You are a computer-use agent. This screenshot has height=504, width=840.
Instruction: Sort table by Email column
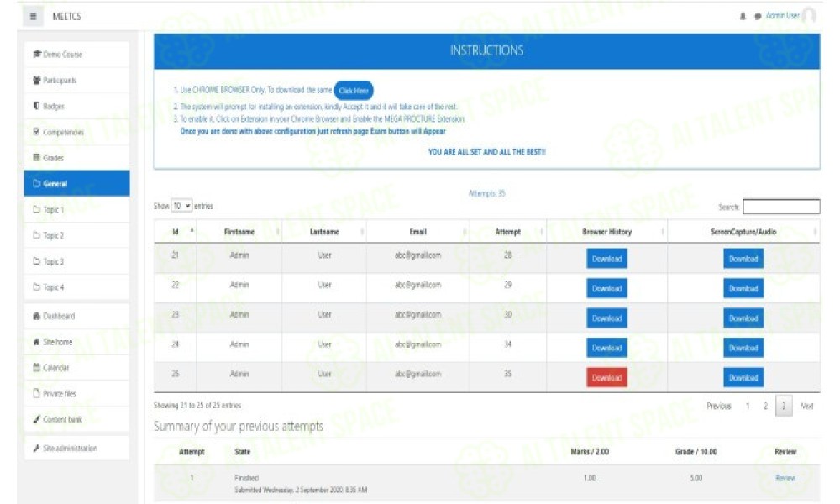point(417,231)
